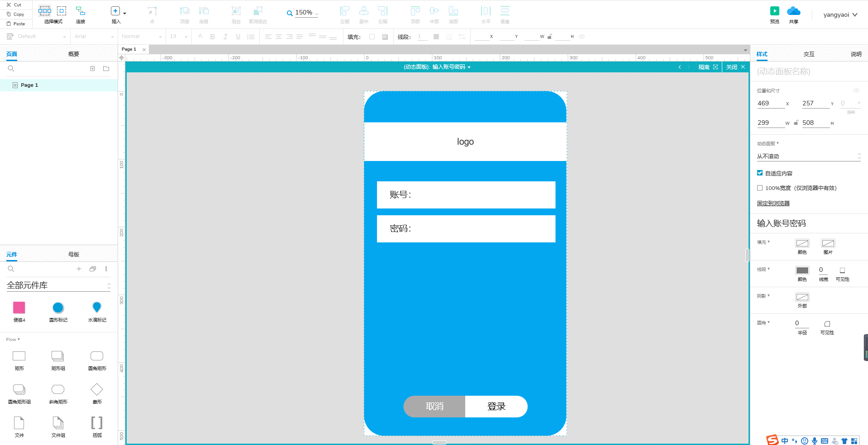The image size is (868, 445).
Task: Click the 隔离 isolate button
Action: point(708,67)
